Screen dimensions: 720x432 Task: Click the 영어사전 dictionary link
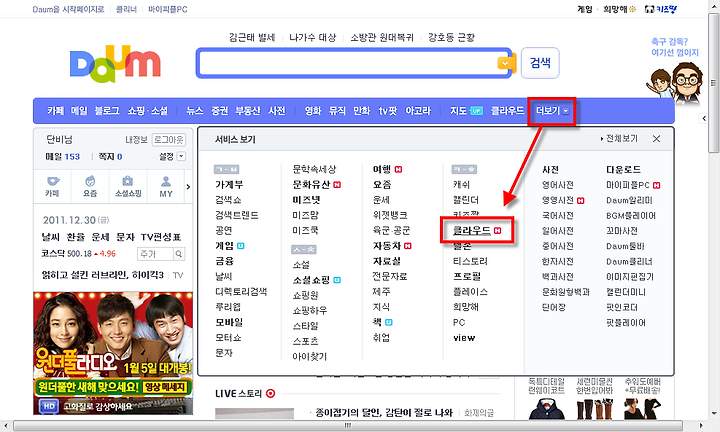558,185
